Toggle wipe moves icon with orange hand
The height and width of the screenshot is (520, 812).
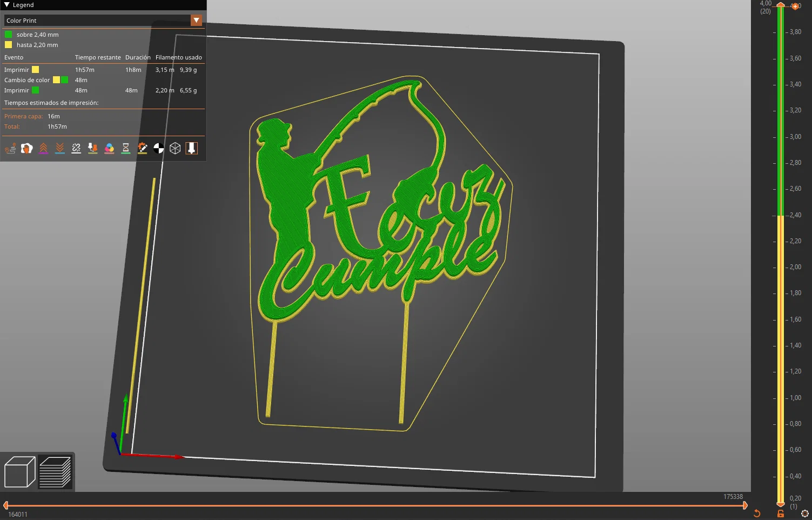pyautogui.click(x=27, y=148)
